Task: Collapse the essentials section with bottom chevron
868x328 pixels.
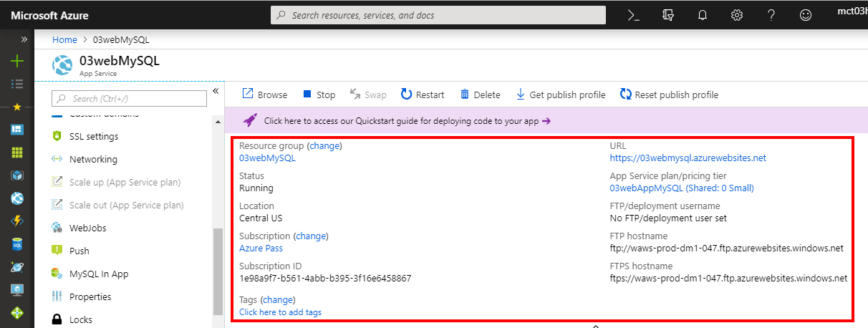Action: (595, 326)
